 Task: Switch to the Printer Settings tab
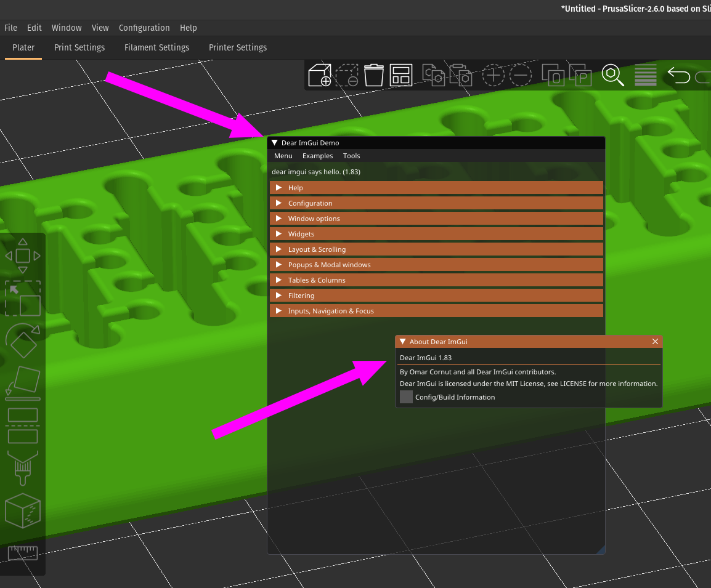pyautogui.click(x=237, y=47)
